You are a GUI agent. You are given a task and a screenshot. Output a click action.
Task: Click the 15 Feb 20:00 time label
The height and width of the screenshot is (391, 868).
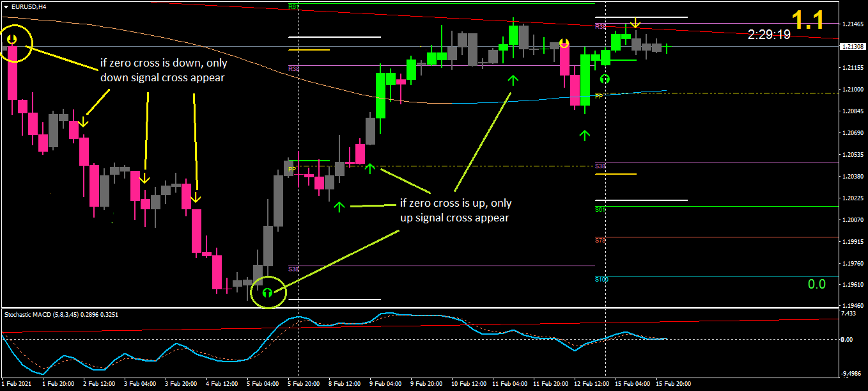pos(673,385)
